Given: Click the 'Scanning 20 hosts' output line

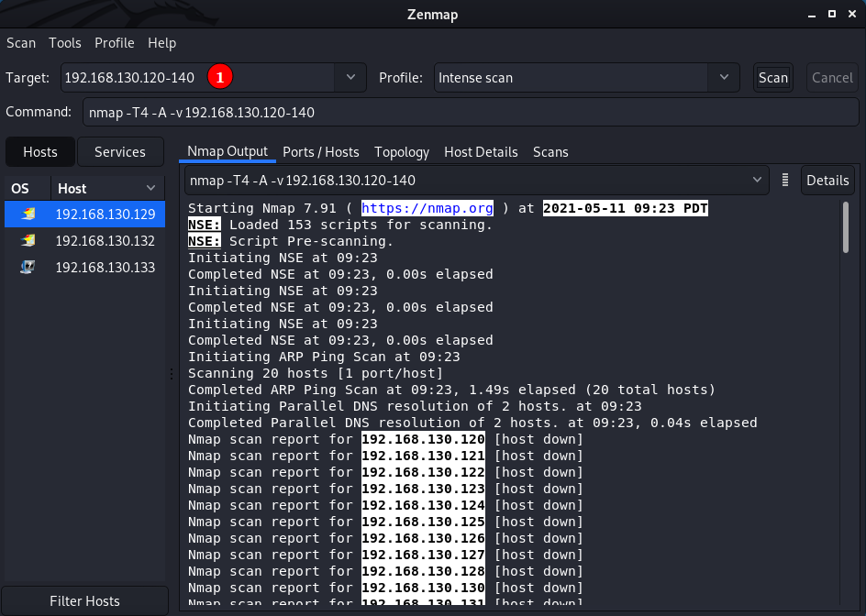Looking at the screenshot, I should [x=316, y=373].
